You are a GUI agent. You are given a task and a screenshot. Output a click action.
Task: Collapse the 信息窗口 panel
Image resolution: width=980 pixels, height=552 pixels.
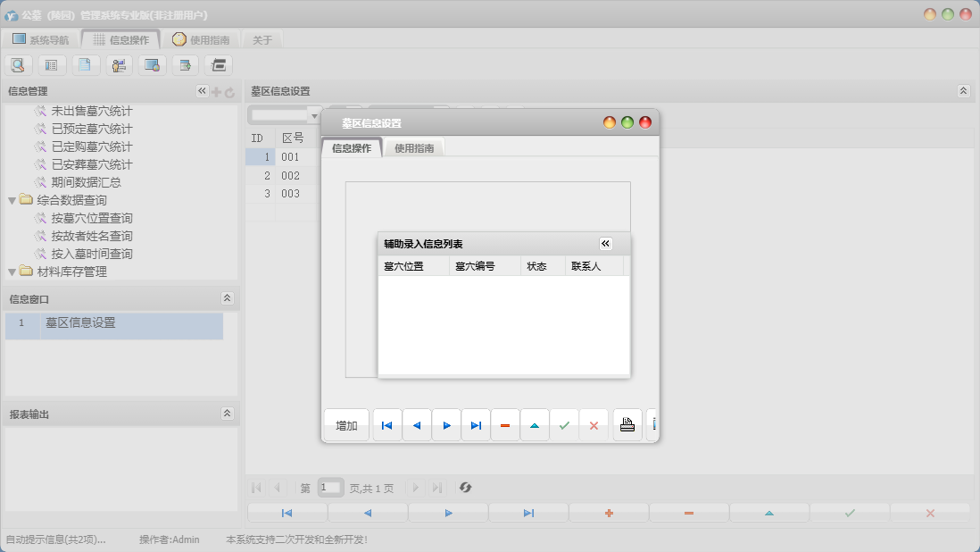(227, 298)
